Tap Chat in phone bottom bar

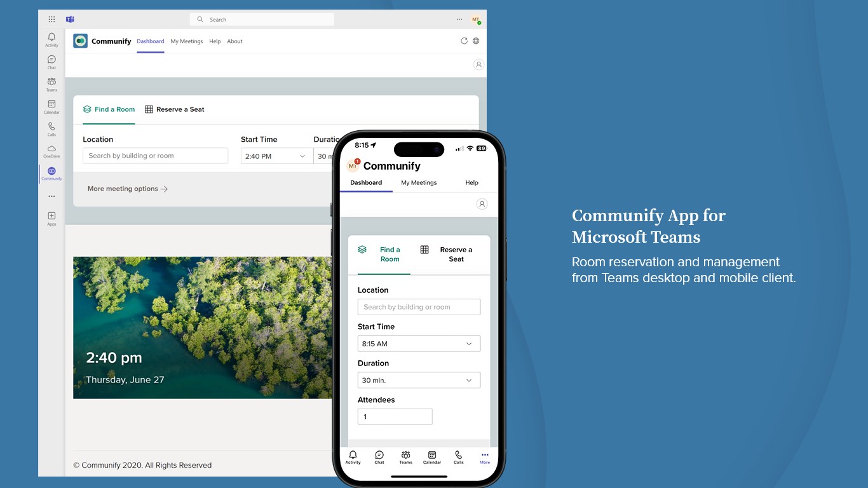tap(379, 457)
